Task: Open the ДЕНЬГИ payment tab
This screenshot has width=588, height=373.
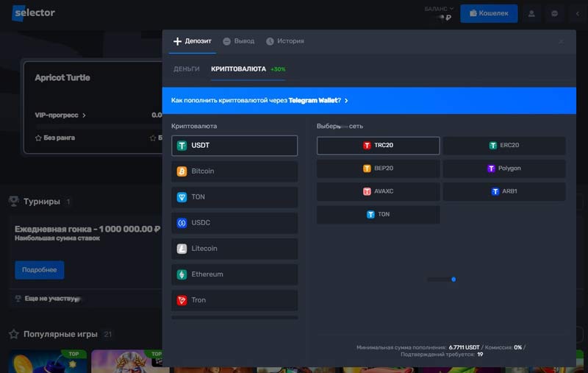Action: click(187, 69)
